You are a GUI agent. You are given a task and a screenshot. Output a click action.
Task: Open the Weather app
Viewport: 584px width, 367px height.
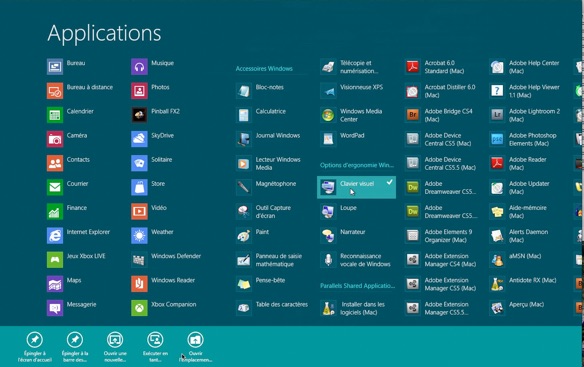tap(152, 236)
